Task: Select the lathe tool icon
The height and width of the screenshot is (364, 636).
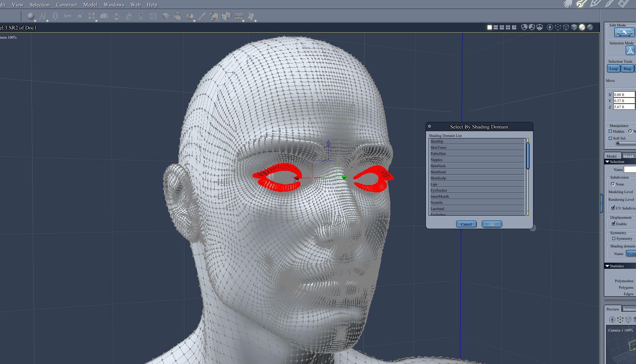Action: (117, 16)
